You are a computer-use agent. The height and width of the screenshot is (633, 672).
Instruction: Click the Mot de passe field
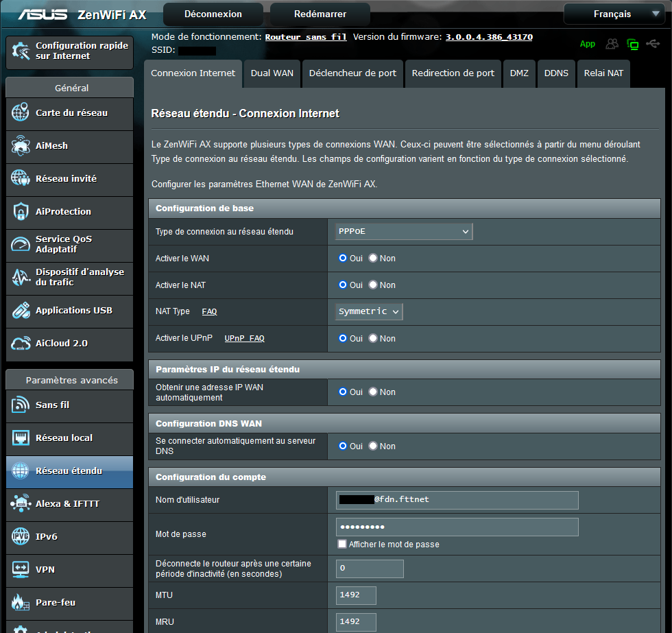(457, 527)
